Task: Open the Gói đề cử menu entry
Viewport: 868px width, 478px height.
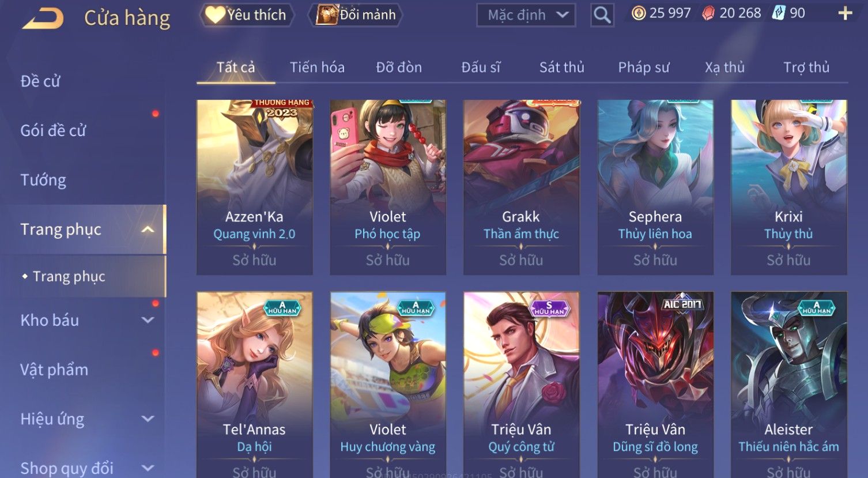Action: (53, 131)
